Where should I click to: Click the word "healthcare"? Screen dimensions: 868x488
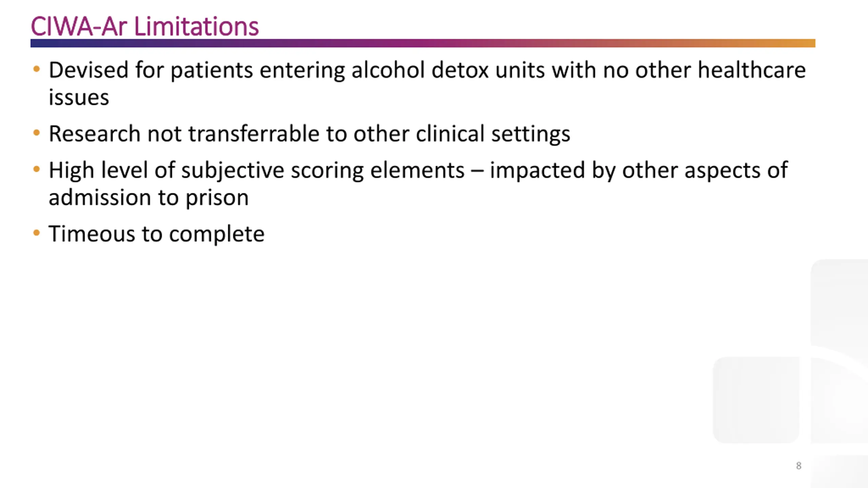pos(752,70)
